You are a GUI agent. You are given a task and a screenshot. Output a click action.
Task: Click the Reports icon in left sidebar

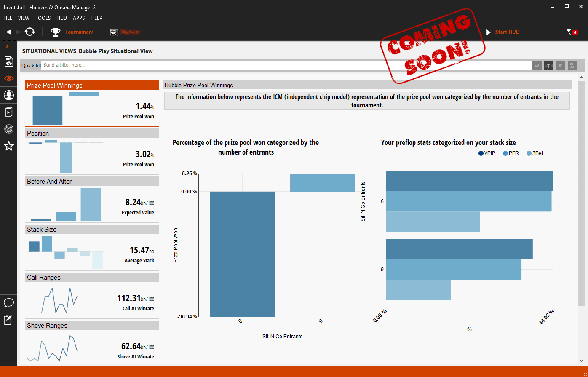coord(8,61)
